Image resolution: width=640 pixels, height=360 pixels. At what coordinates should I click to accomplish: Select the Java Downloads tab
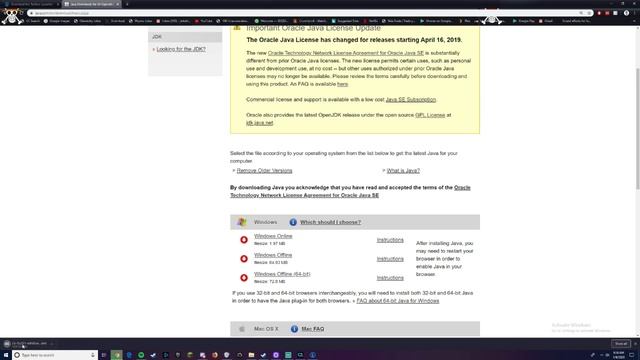pos(91,4)
